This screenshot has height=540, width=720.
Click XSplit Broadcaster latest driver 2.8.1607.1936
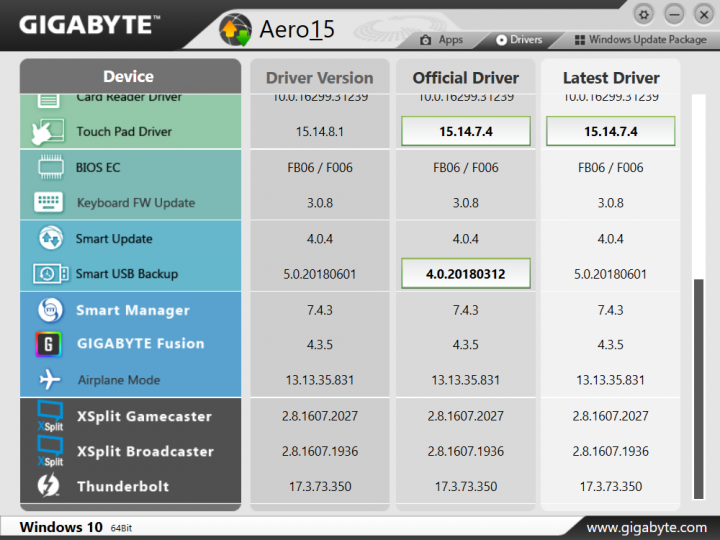(610, 451)
